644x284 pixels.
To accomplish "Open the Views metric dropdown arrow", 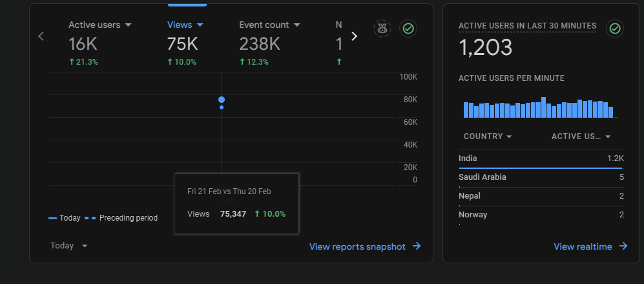I will click(200, 25).
